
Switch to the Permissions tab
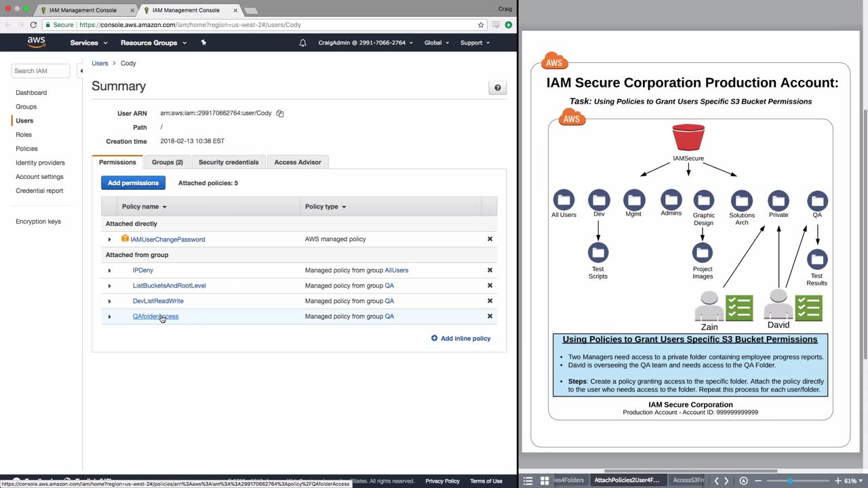pyautogui.click(x=117, y=163)
